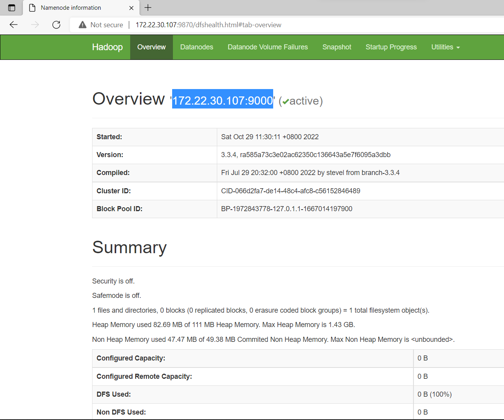Switch to the Datanodes tab

point(197,47)
